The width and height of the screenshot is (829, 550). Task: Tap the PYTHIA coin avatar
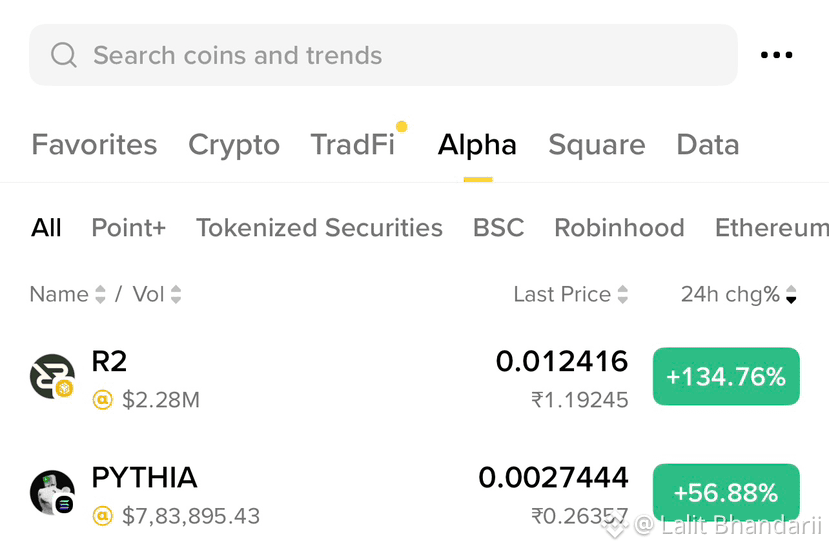click(52, 492)
